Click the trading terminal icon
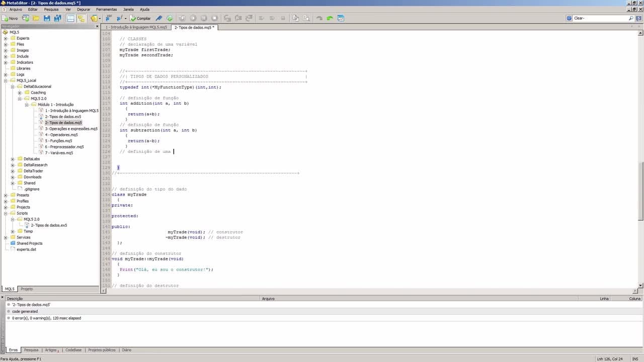The height and width of the screenshot is (362, 644). coord(341,18)
